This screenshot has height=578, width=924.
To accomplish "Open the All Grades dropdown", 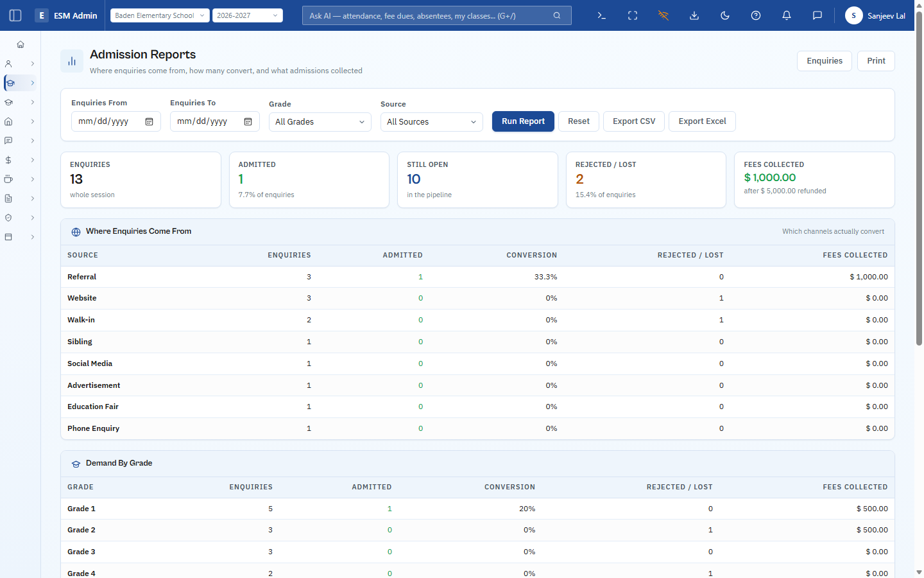I will coord(320,122).
